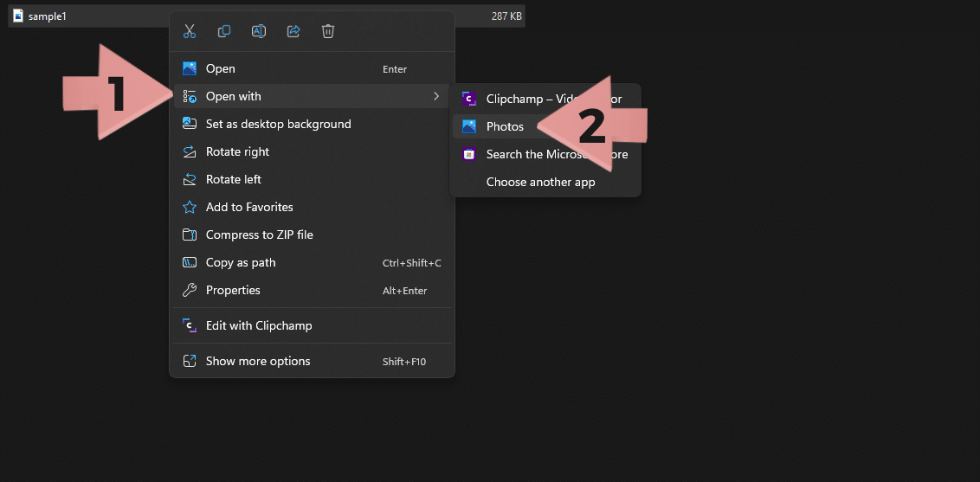Click the Clipchamp app icon in submenu
This screenshot has height=482, width=980.
(468, 99)
